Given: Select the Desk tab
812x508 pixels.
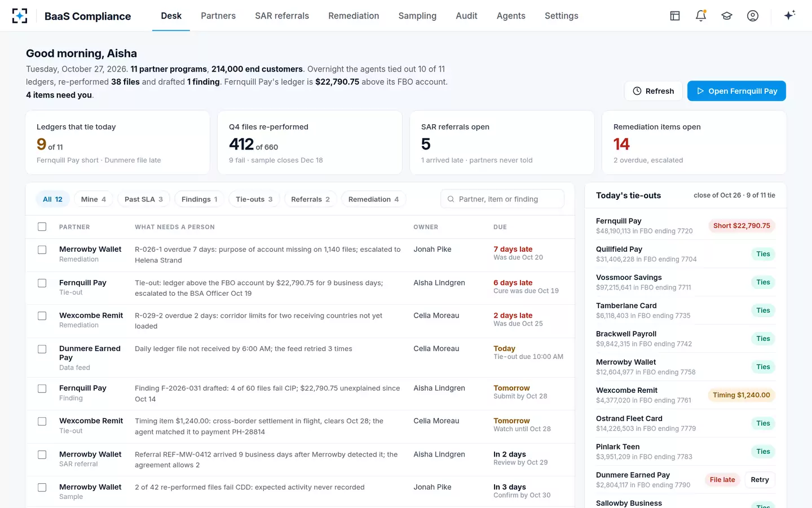Looking at the screenshot, I should coord(171,16).
